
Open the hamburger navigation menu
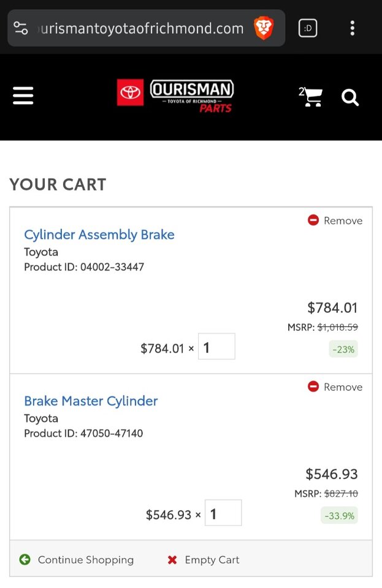point(23,96)
